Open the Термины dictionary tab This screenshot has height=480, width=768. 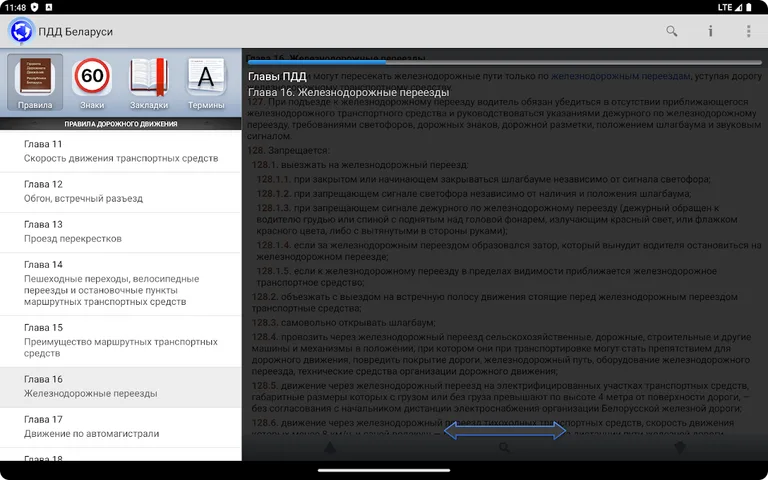[206, 82]
